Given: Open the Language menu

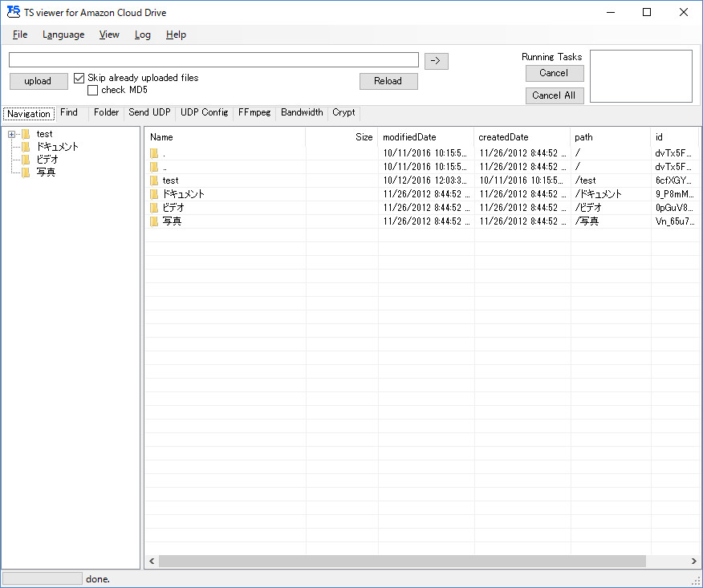Looking at the screenshot, I should [63, 34].
